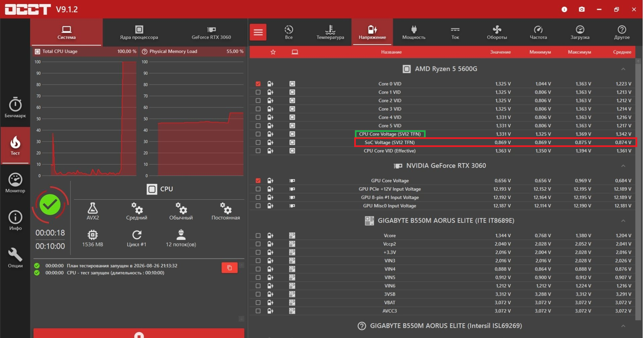
Task: Check the Core 1 VID checkbox
Action: (258, 92)
